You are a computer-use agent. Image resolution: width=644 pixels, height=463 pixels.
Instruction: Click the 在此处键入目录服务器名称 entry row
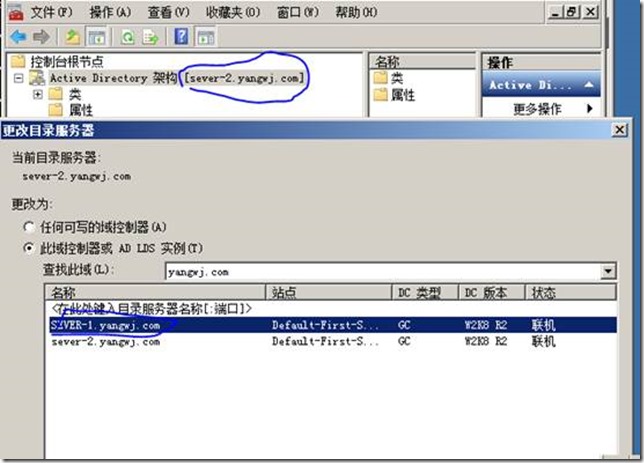tap(331, 309)
